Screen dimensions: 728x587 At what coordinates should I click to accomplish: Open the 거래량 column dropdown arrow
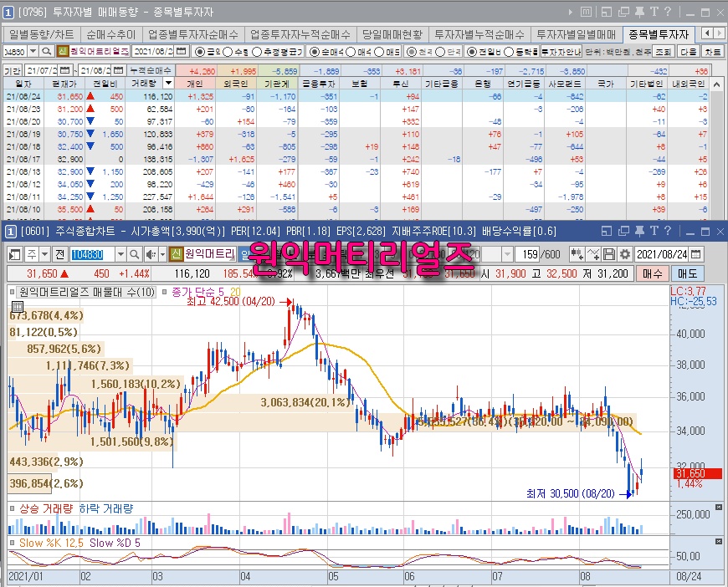pos(168,84)
